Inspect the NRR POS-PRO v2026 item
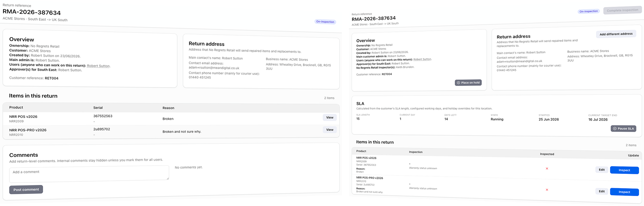Screen dimensions: 644x206 624,192
